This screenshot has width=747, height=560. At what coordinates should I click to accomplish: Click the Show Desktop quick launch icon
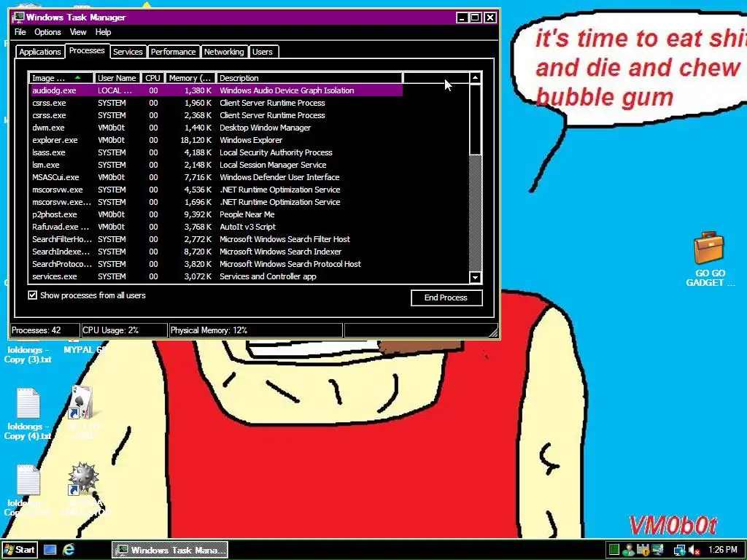pos(50,550)
